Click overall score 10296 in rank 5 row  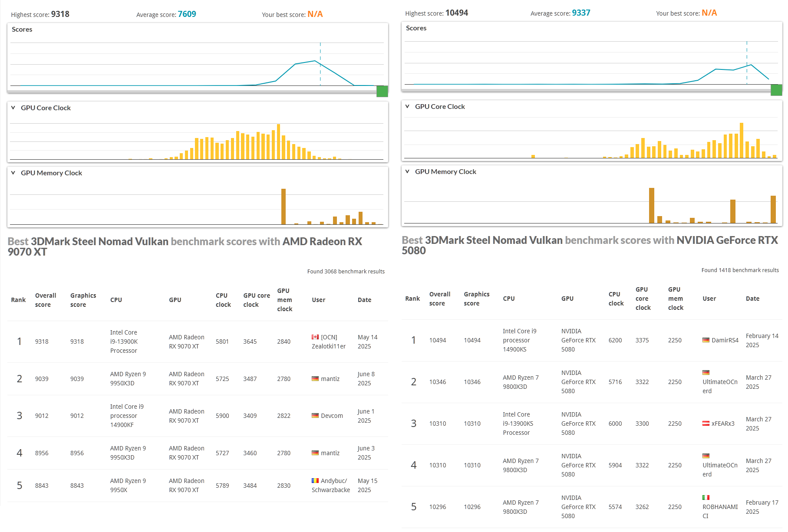[438, 507]
